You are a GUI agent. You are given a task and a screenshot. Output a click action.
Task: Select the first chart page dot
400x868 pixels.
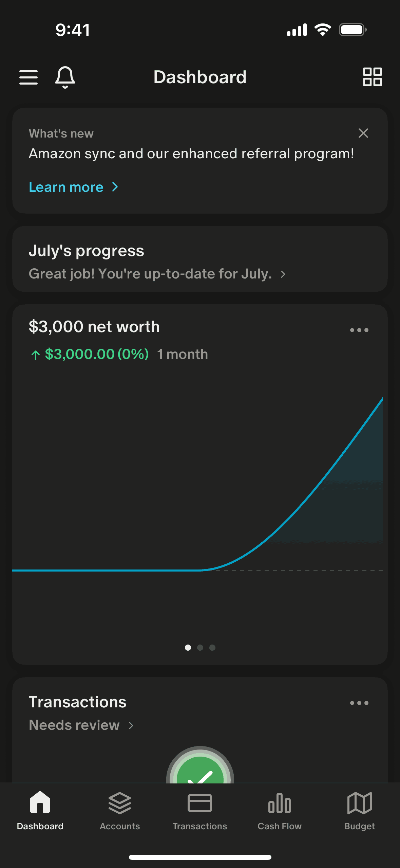[x=188, y=648]
